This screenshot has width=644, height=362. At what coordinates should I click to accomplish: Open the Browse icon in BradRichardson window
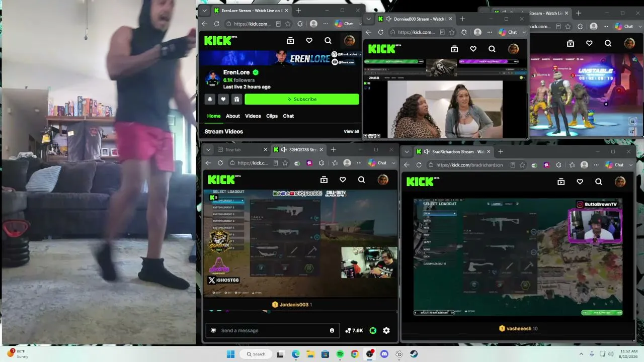click(561, 182)
